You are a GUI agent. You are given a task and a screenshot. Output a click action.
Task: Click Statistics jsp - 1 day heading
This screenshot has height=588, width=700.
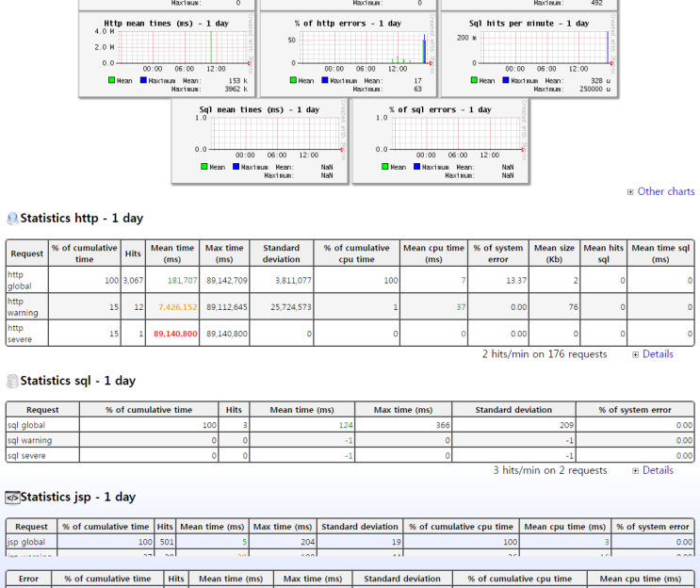77,498
